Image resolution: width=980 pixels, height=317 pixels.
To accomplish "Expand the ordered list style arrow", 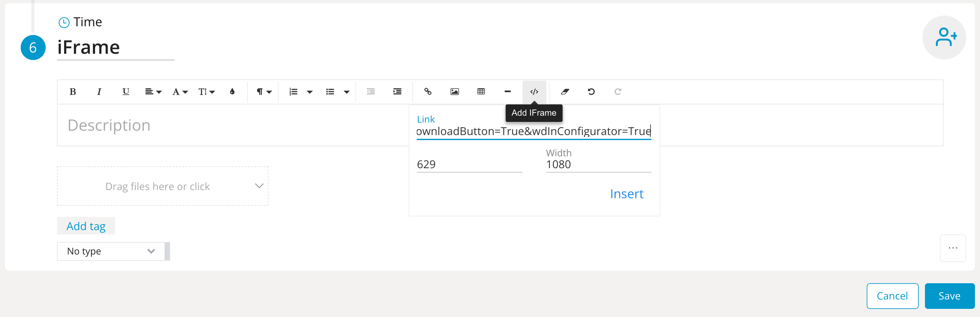I will point(310,92).
